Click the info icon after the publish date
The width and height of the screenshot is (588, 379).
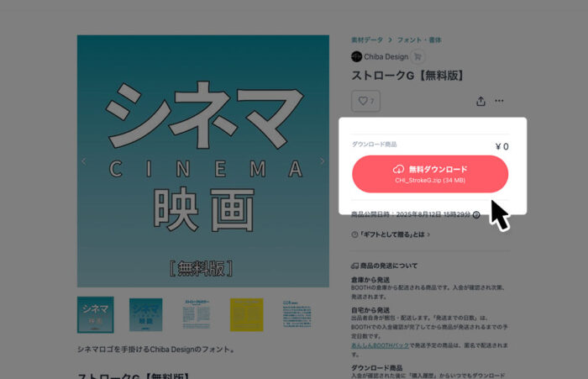476,214
